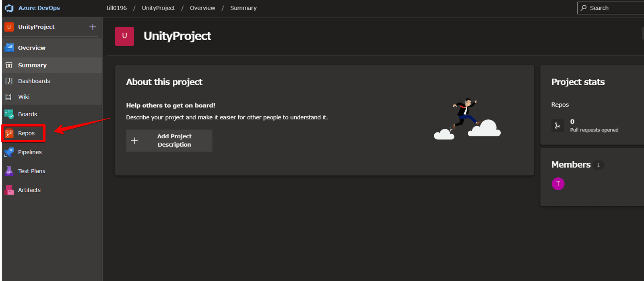Open the Test Plans flask icon
The width and height of the screenshot is (644, 281).
(x=9, y=171)
